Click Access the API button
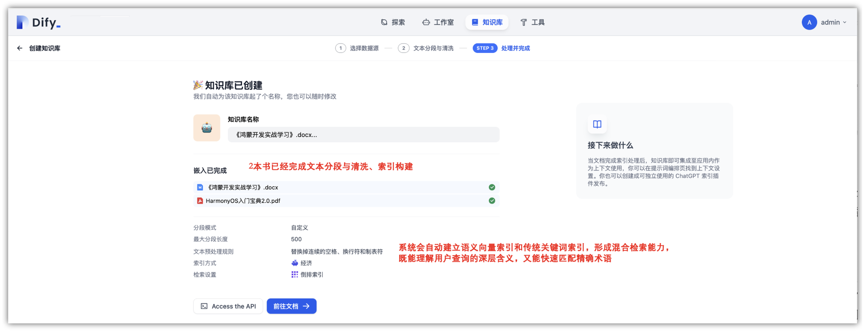 [x=228, y=306]
